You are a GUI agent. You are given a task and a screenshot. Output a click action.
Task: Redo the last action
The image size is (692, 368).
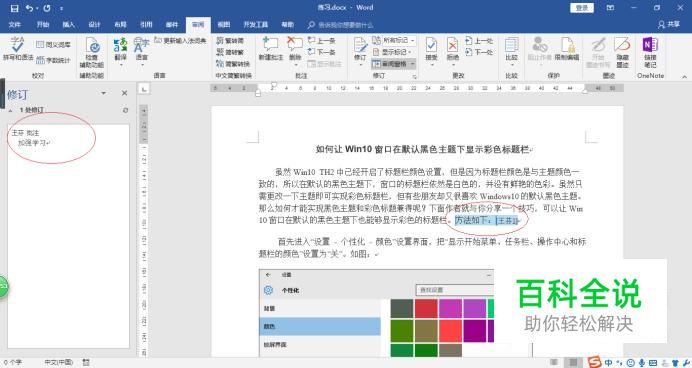(x=47, y=8)
